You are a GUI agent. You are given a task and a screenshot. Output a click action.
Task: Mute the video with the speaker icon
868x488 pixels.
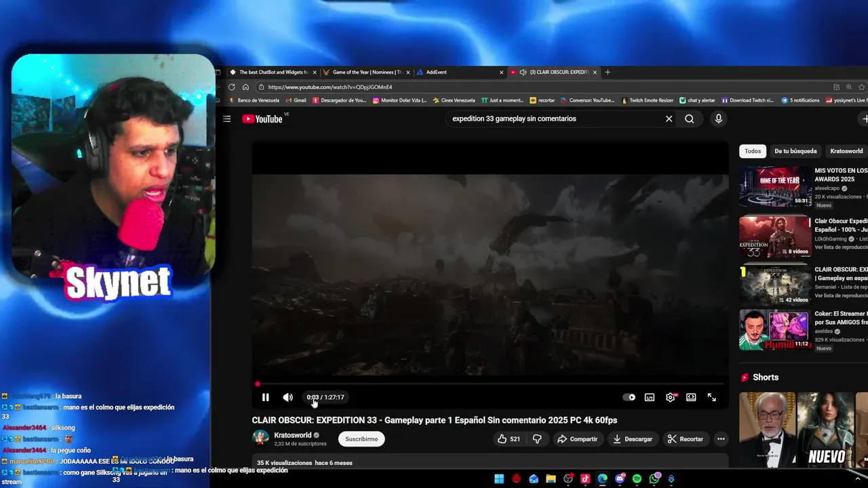[288, 397]
